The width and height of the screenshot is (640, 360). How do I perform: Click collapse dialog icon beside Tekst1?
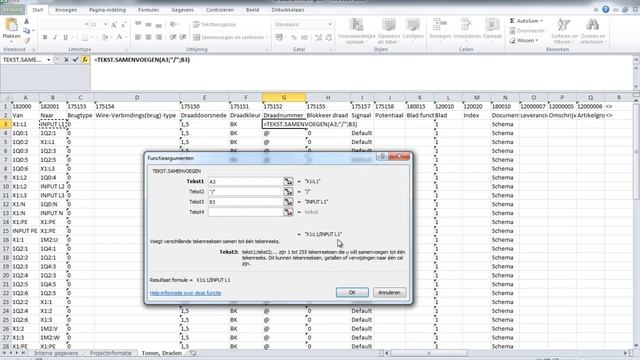pos(288,181)
